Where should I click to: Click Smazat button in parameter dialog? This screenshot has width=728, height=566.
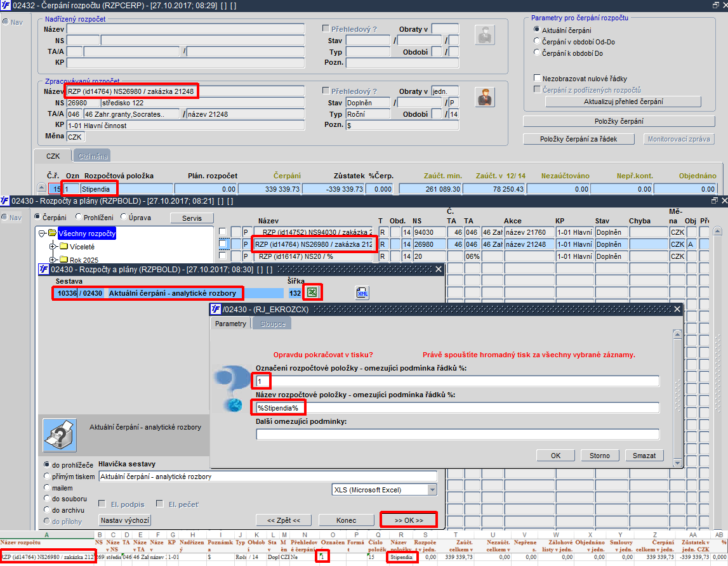click(x=644, y=456)
